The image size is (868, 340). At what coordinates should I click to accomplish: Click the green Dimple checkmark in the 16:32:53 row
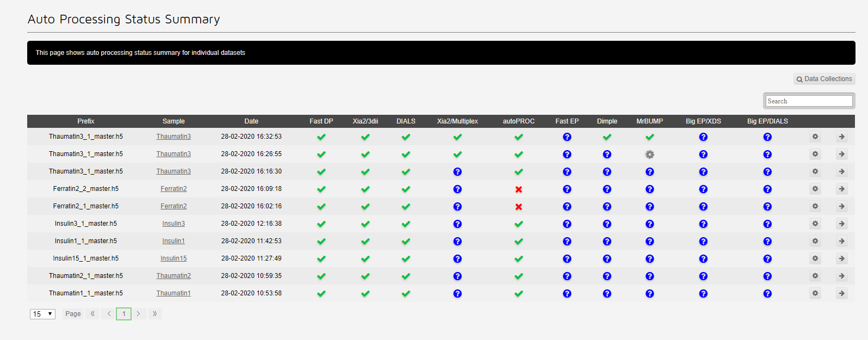coord(607,137)
